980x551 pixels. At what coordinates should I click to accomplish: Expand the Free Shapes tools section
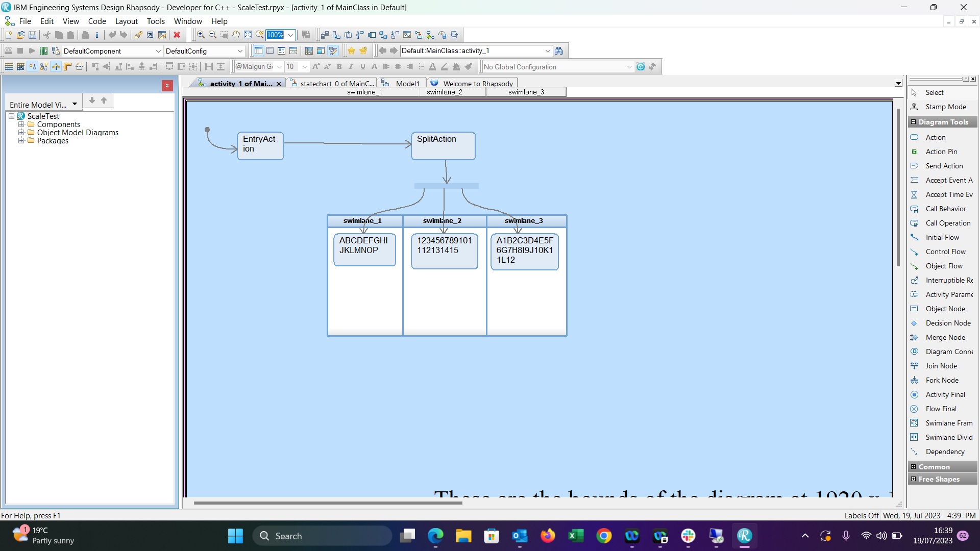[943, 479]
